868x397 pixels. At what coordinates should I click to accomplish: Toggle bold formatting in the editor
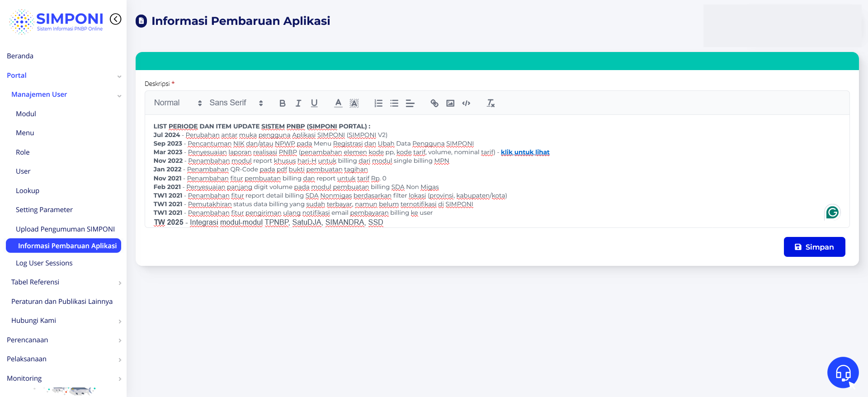[283, 103]
